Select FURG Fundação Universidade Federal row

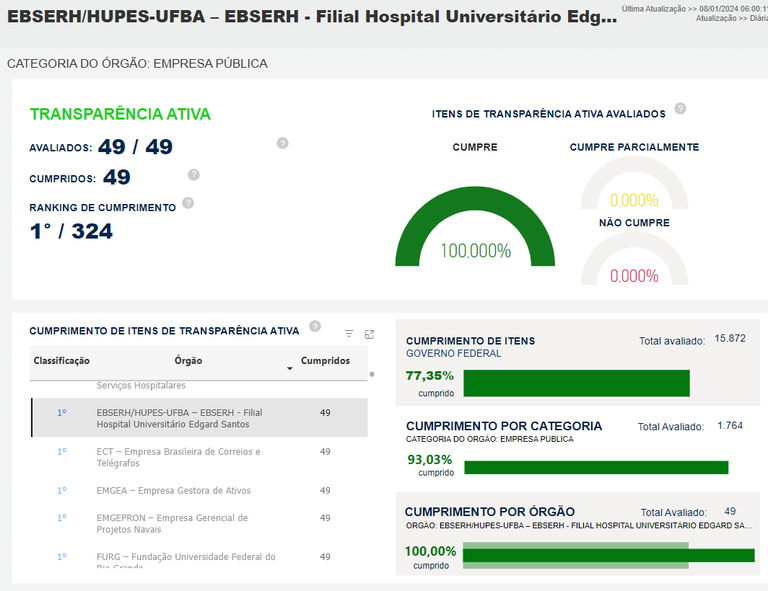(199, 558)
